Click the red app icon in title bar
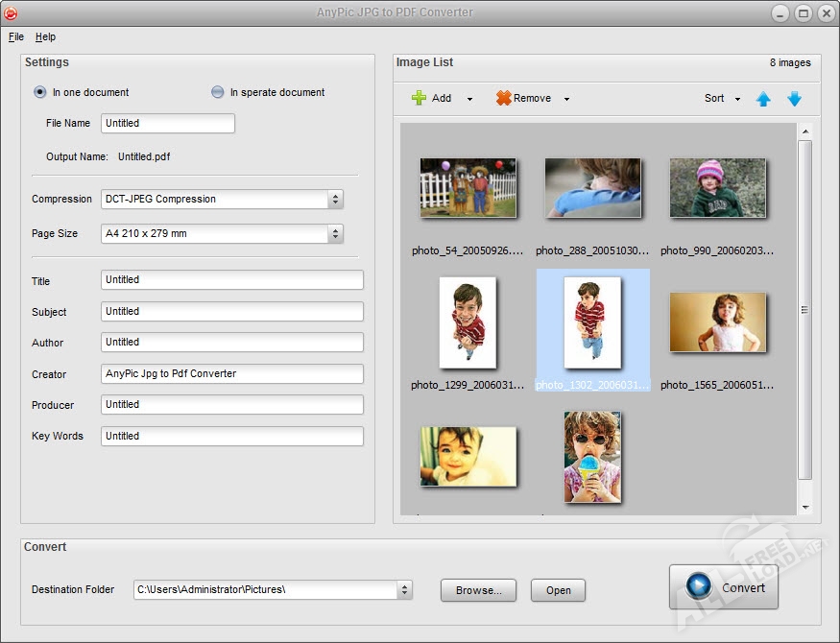 click(11, 12)
